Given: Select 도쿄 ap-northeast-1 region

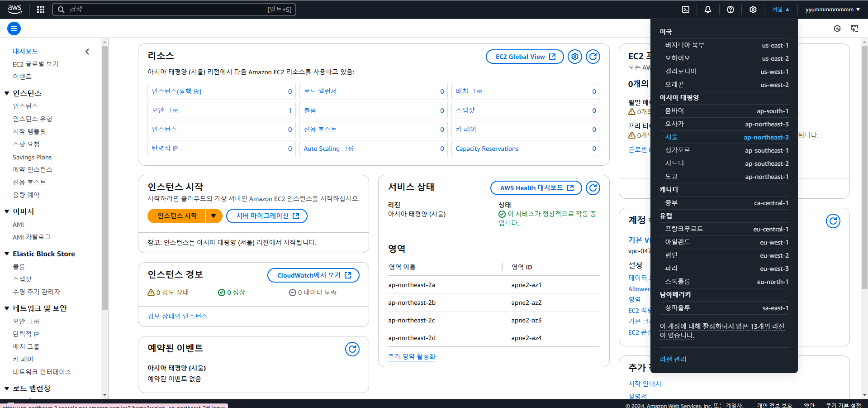Looking at the screenshot, I should pyautogui.click(x=724, y=177).
